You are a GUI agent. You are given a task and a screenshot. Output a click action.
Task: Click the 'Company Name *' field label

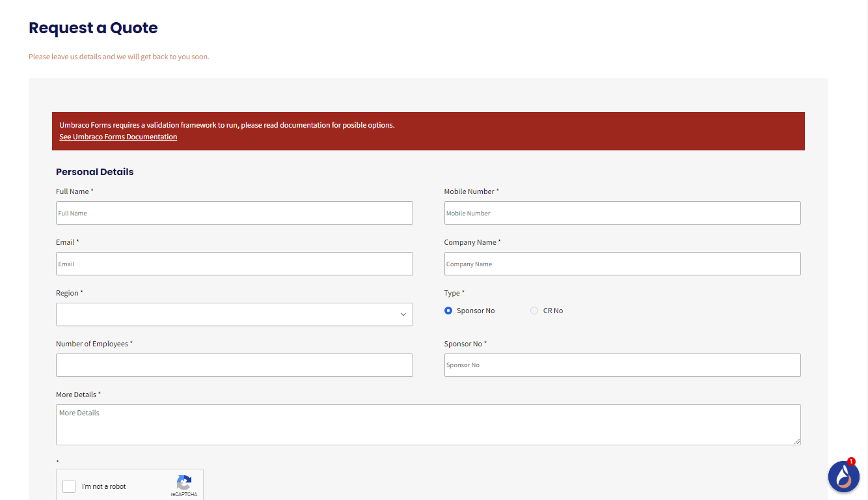pos(472,242)
